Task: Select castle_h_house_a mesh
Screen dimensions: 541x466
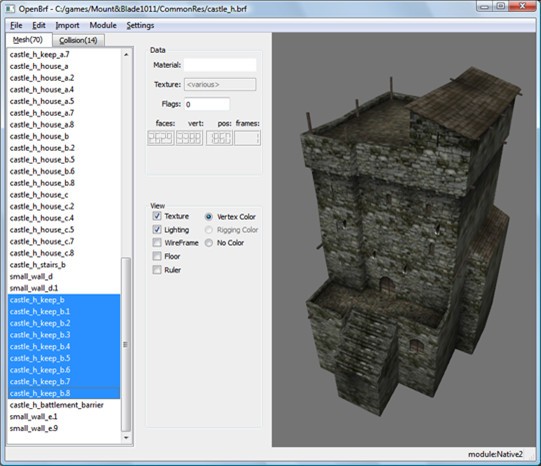Action: pos(64,66)
